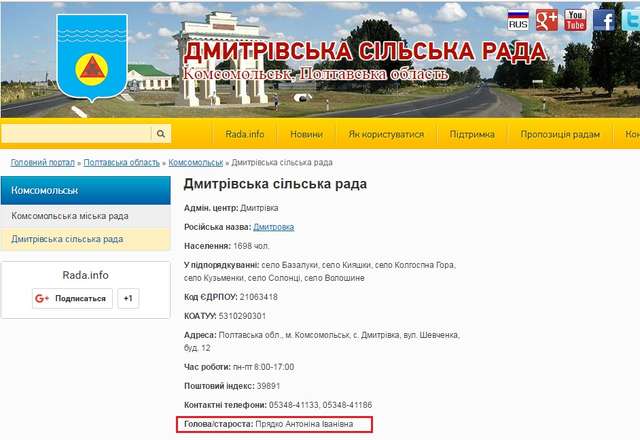Click the working hours пн-пт 8:00-17:00
The width and height of the screenshot is (640, 440).
263,367
